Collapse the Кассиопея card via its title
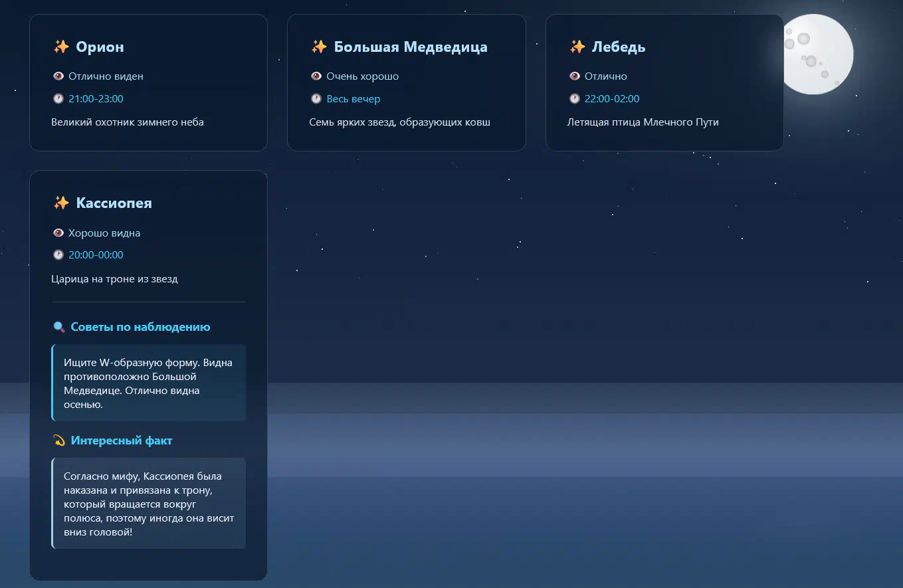The height and width of the screenshot is (588, 903). pos(114,203)
